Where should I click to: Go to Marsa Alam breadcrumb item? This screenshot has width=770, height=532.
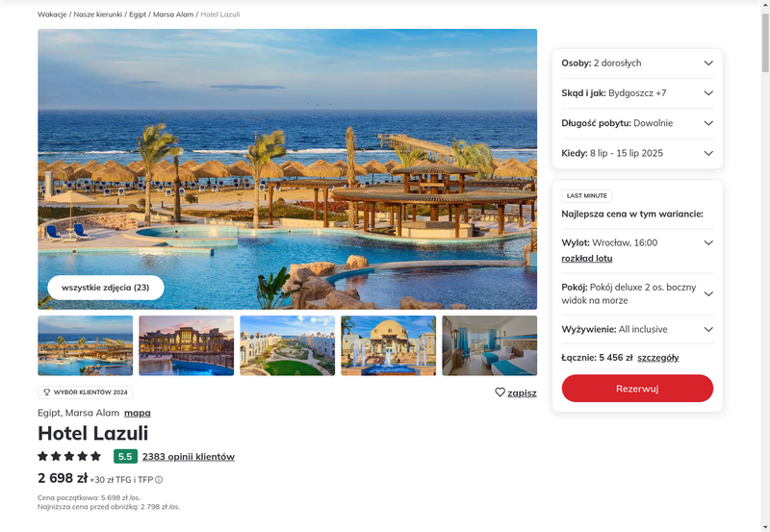point(173,14)
